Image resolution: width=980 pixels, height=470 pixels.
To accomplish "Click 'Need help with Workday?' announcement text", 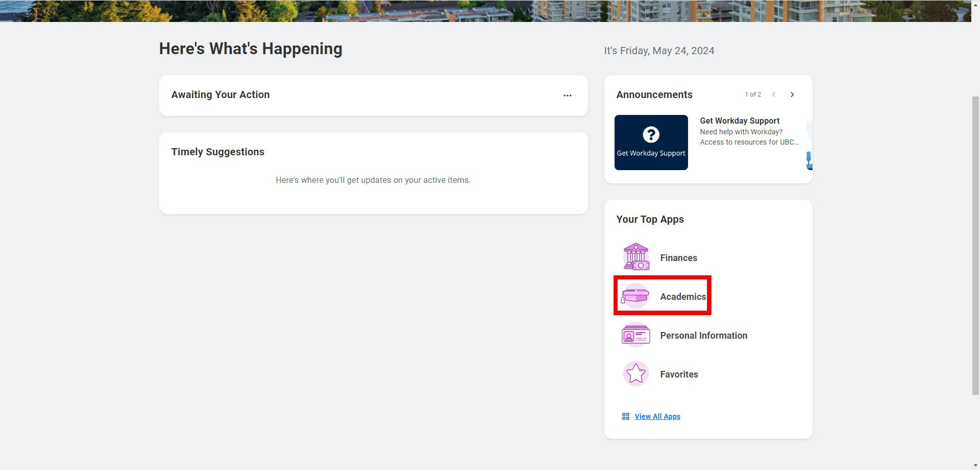I will point(741,132).
